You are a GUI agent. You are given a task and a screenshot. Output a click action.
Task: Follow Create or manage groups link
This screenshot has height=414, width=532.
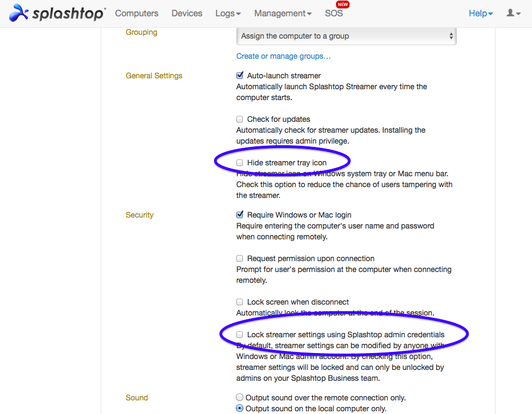click(283, 56)
